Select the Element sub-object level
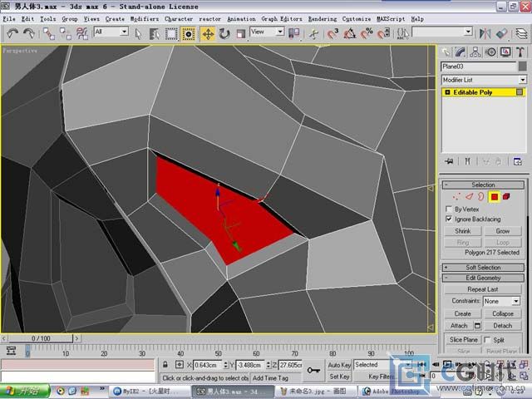The image size is (532, 399). [506, 196]
